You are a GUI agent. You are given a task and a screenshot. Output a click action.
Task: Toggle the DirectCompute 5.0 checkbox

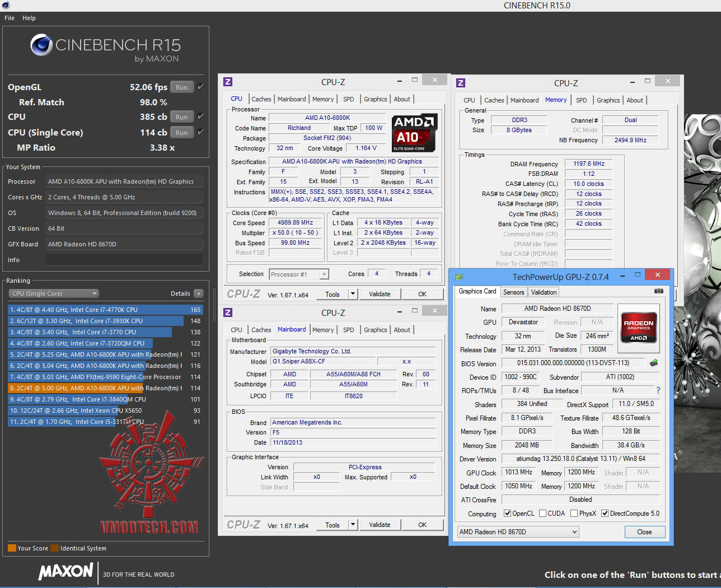pos(605,514)
